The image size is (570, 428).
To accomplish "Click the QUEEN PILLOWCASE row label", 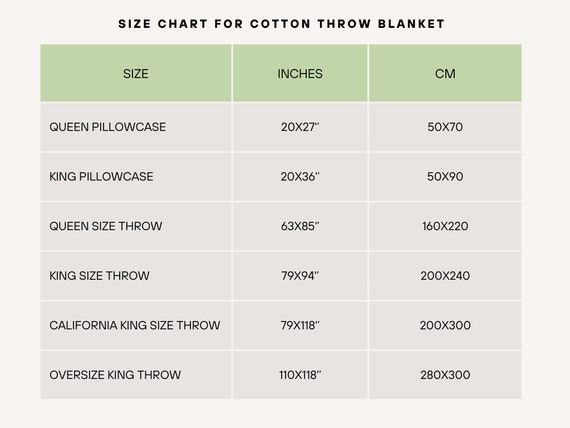I will click(x=108, y=127).
